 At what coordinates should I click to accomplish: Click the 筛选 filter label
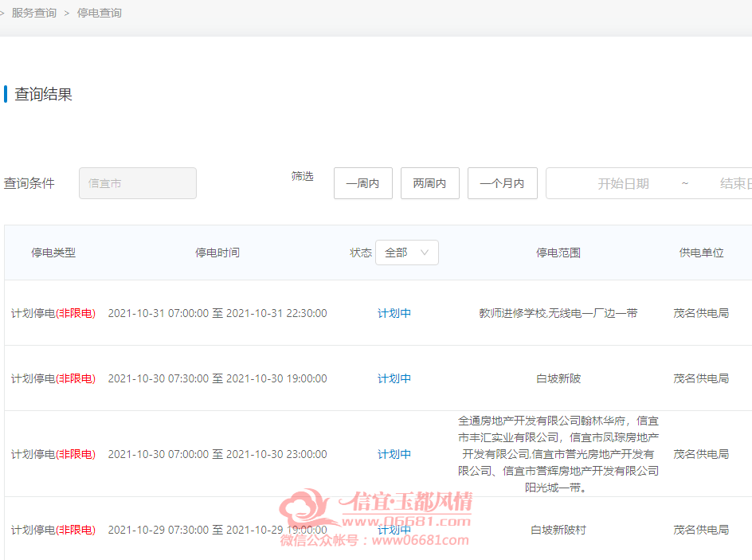(302, 176)
